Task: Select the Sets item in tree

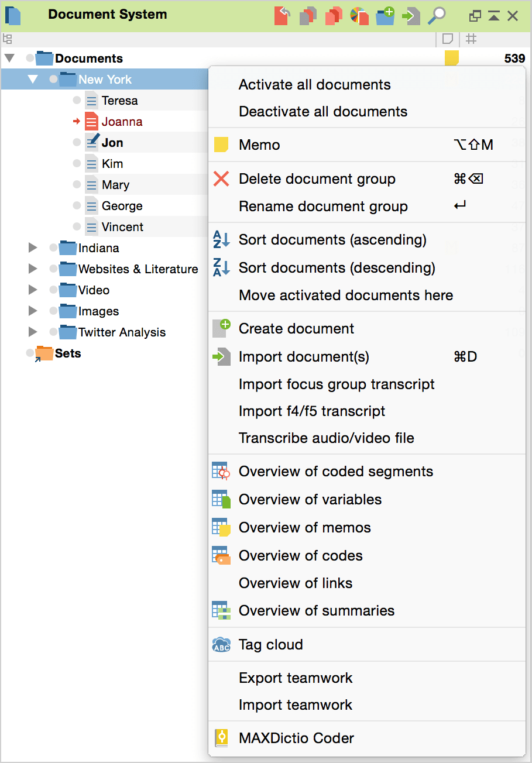Action: pos(67,353)
